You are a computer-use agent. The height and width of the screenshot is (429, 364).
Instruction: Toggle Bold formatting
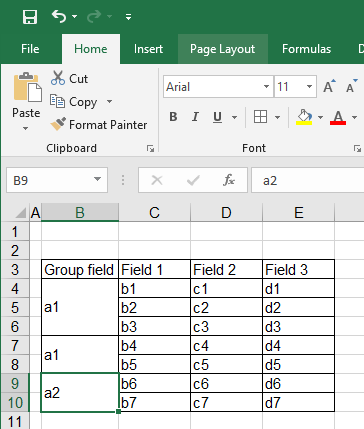(x=173, y=117)
